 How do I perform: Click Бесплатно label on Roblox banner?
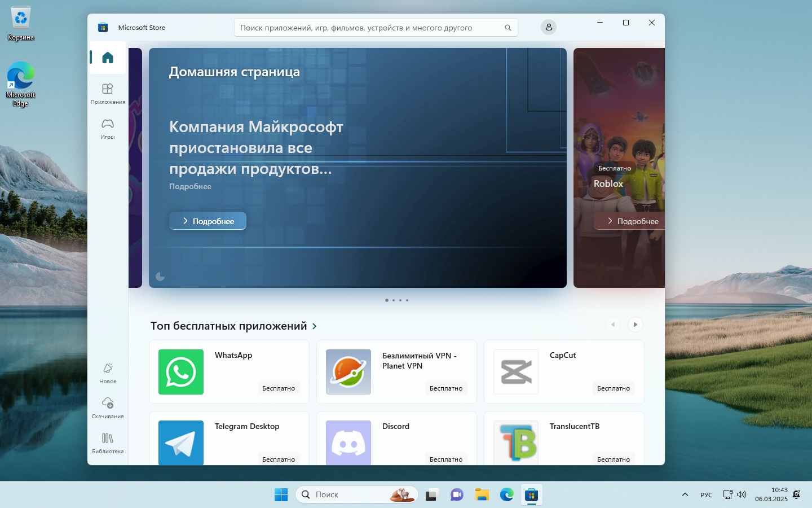tap(615, 168)
